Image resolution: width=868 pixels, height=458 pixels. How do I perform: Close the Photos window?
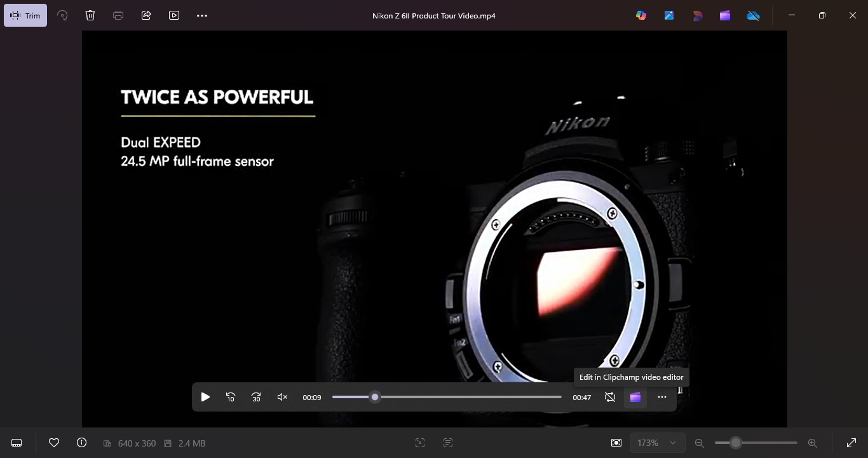(x=853, y=15)
